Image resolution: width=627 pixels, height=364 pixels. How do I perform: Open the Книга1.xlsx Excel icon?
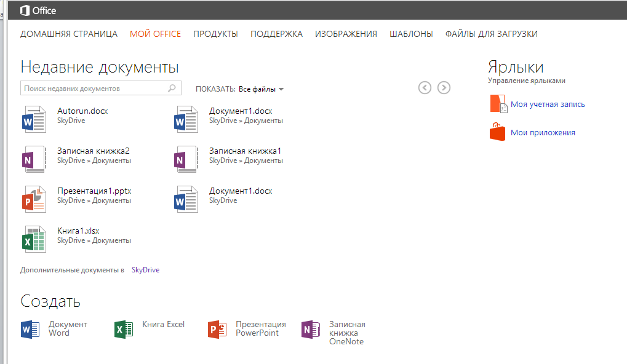pos(34,238)
